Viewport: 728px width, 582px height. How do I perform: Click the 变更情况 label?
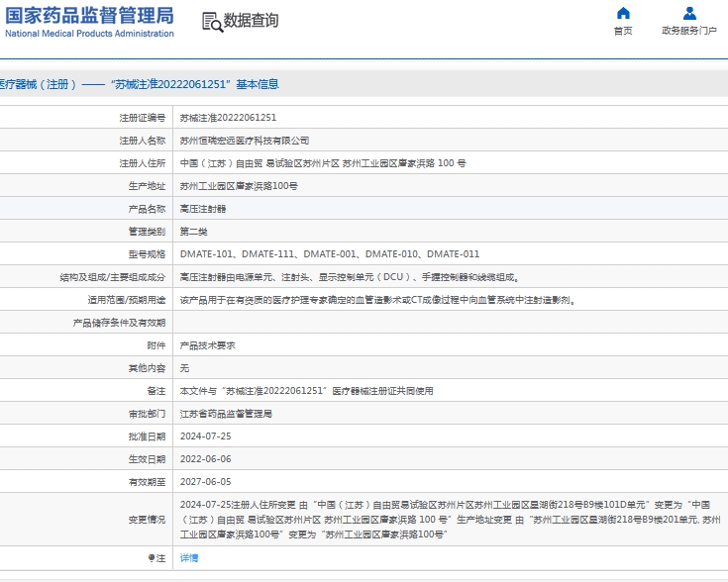147,520
